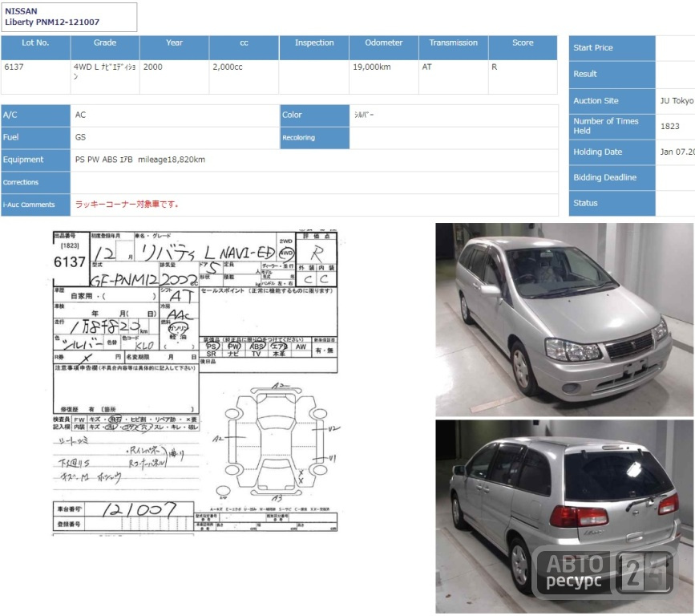Image resolution: width=695 pixels, height=616 pixels.
Task: Click the 'Result' label
Action: coord(612,74)
